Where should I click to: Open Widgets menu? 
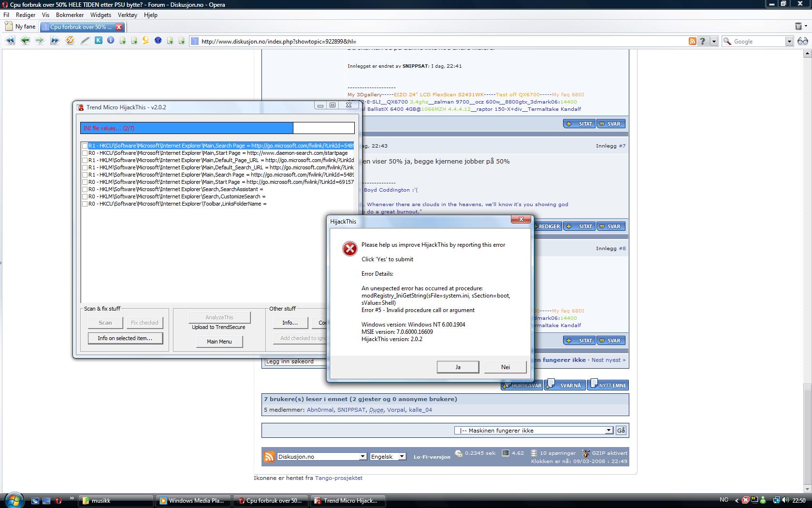pos(101,15)
